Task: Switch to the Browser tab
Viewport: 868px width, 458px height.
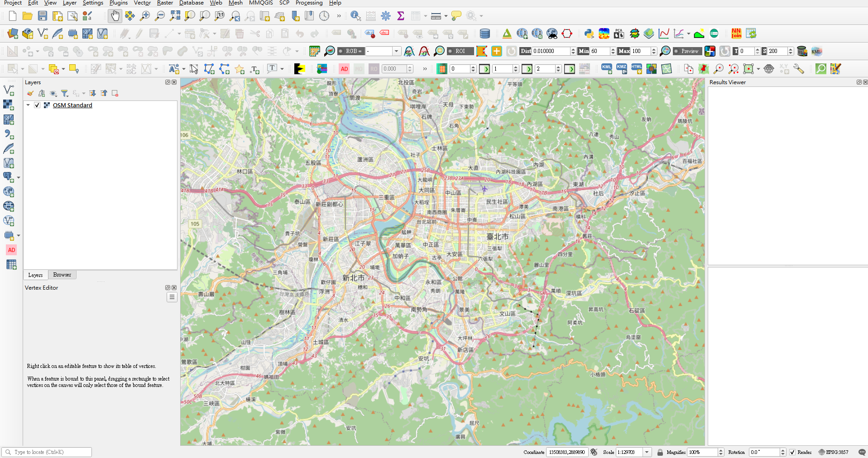Action: (x=62, y=275)
